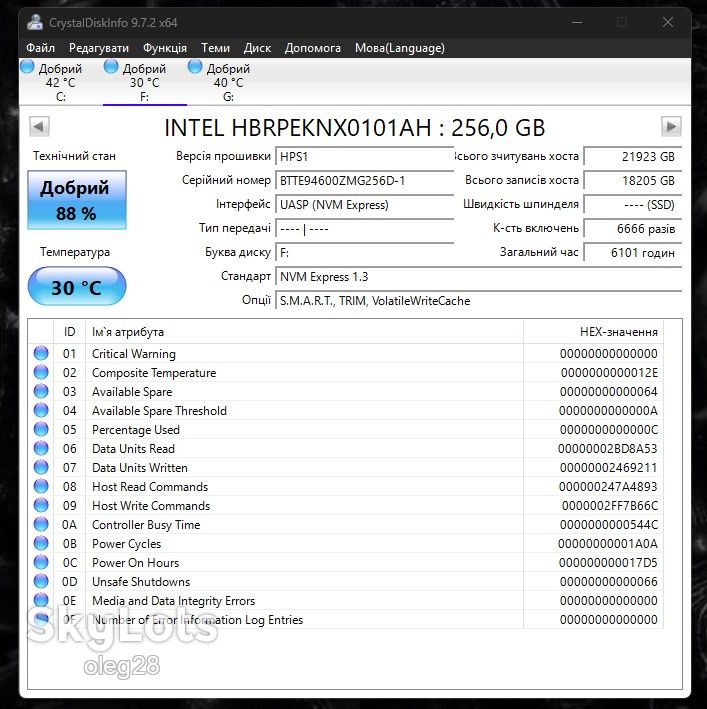Open the Мова(Language) menu
This screenshot has height=709, width=707.
(x=400, y=48)
